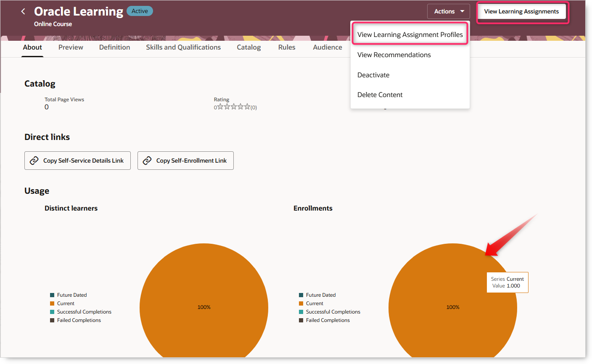Click the Direct links heading
The width and height of the screenshot is (592, 364).
click(47, 137)
